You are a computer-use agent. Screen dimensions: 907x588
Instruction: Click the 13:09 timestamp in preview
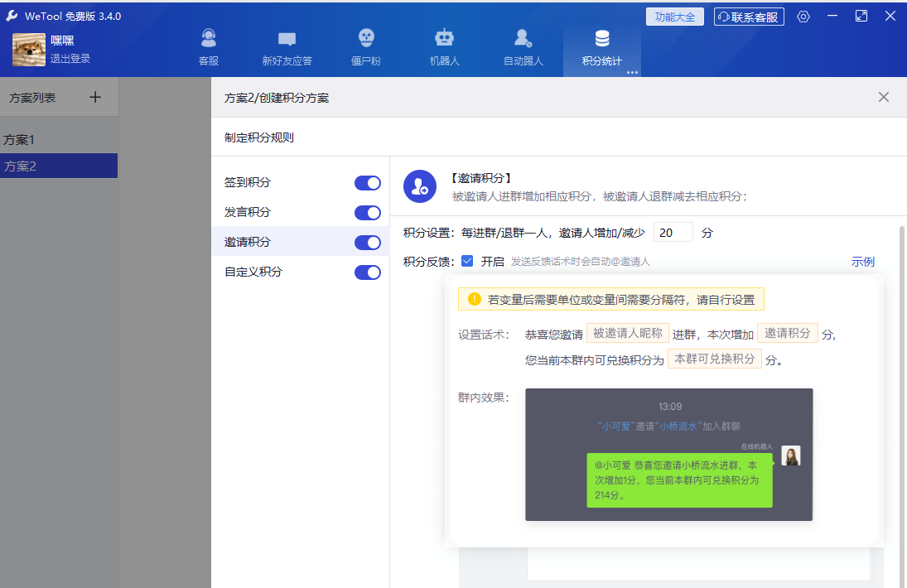tap(670, 407)
